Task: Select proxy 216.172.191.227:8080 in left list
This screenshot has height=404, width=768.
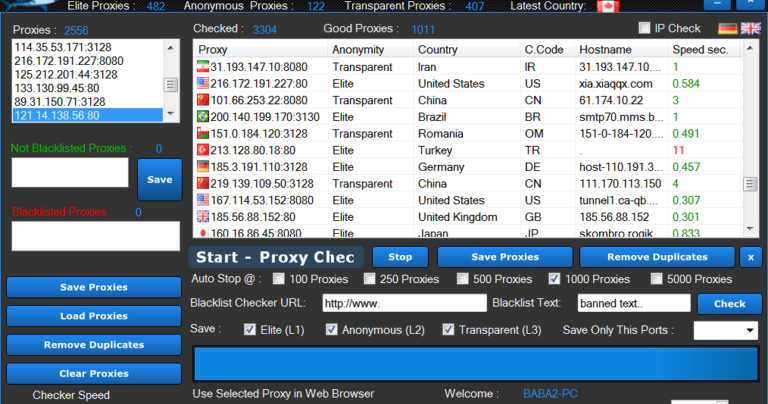Action: pyautogui.click(x=87, y=61)
